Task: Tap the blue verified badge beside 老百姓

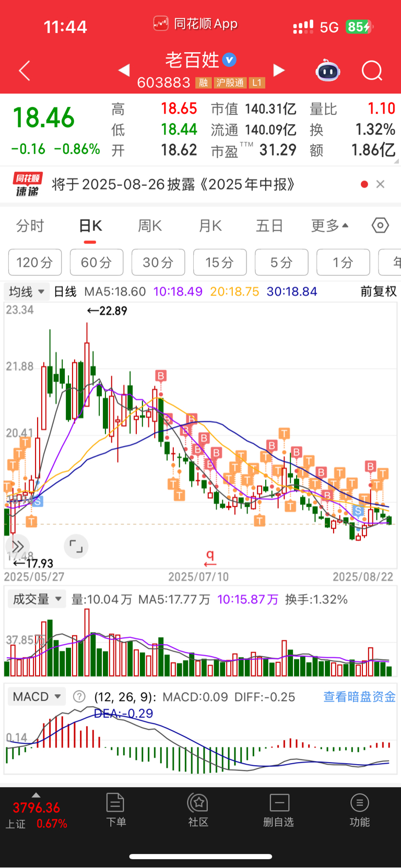Action: 229,60
